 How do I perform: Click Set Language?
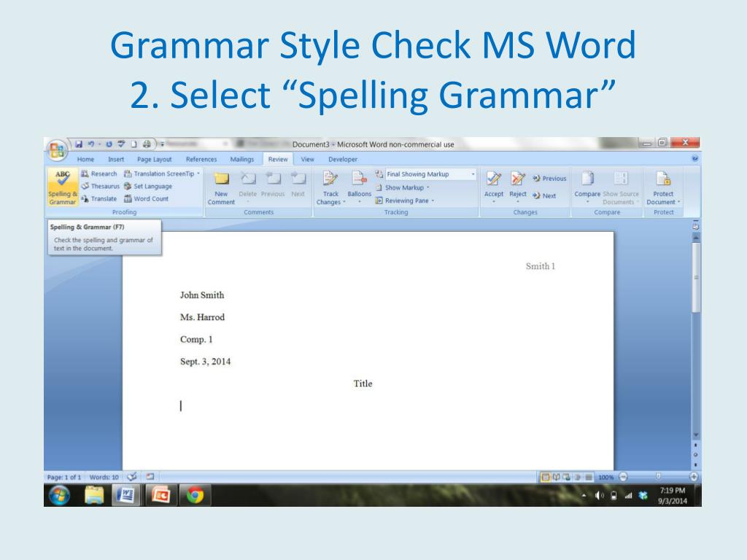point(147,186)
